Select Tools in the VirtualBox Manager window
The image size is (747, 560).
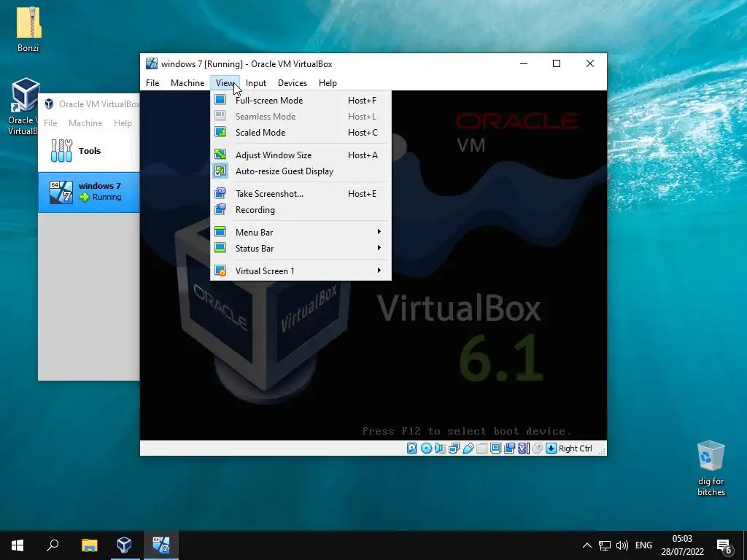coord(88,151)
